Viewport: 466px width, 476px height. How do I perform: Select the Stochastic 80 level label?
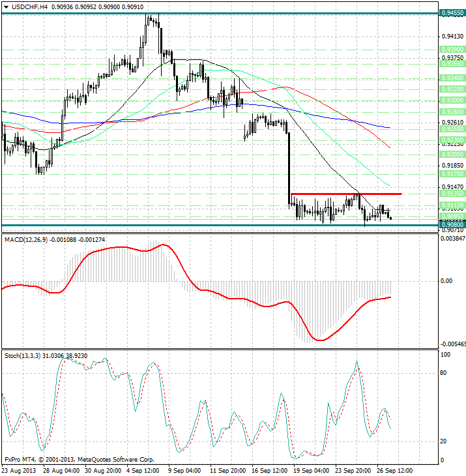tap(443, 373)
